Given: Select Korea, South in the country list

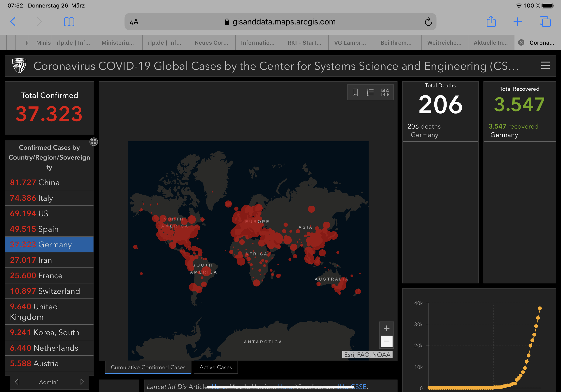Looking at the screenshot, I should tap(49, 332).
